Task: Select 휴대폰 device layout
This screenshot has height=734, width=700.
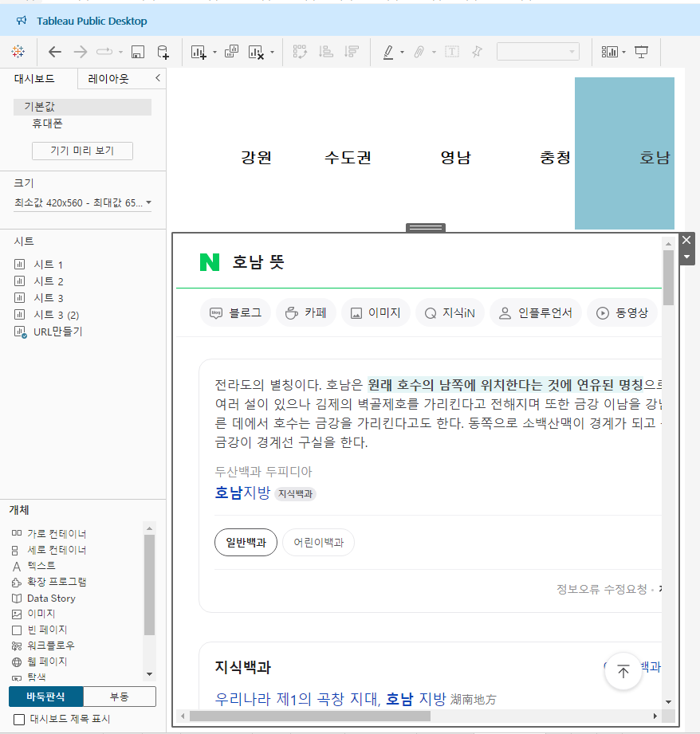Action: click(x=47, y=124)
